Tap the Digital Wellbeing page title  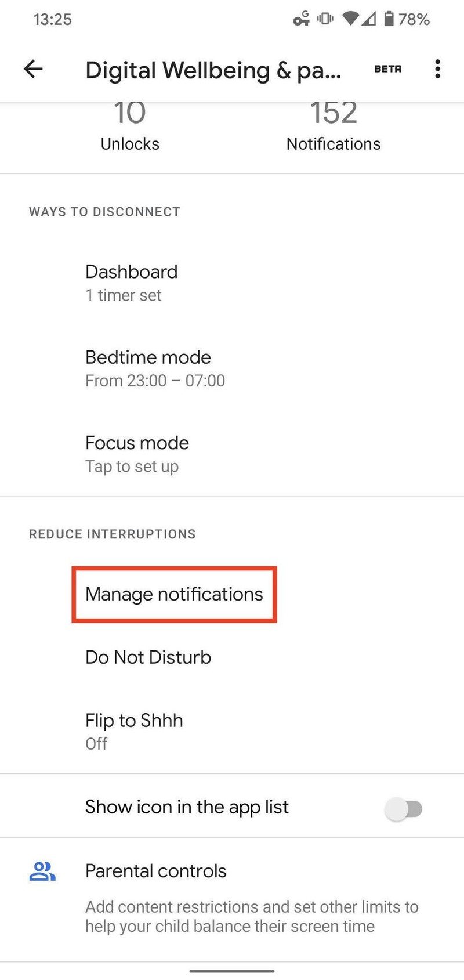213,70
